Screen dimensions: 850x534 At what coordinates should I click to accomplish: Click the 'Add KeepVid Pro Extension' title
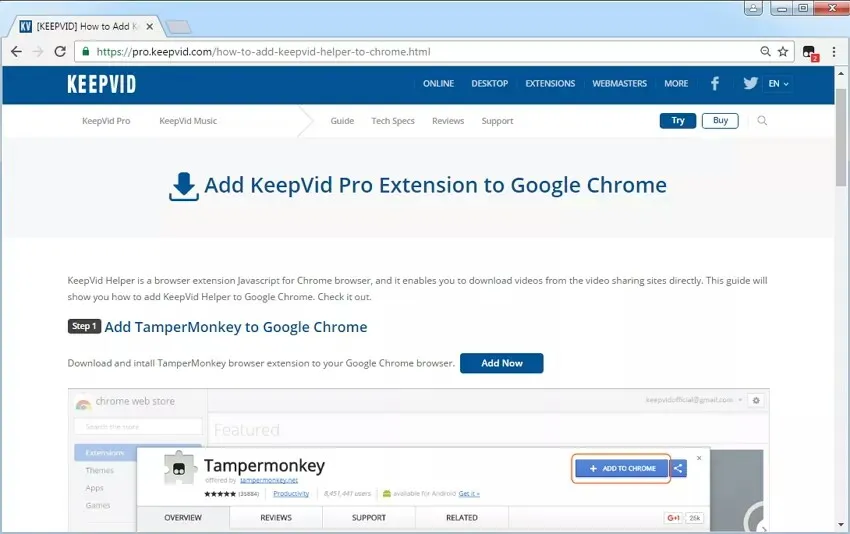click(435, 185)
